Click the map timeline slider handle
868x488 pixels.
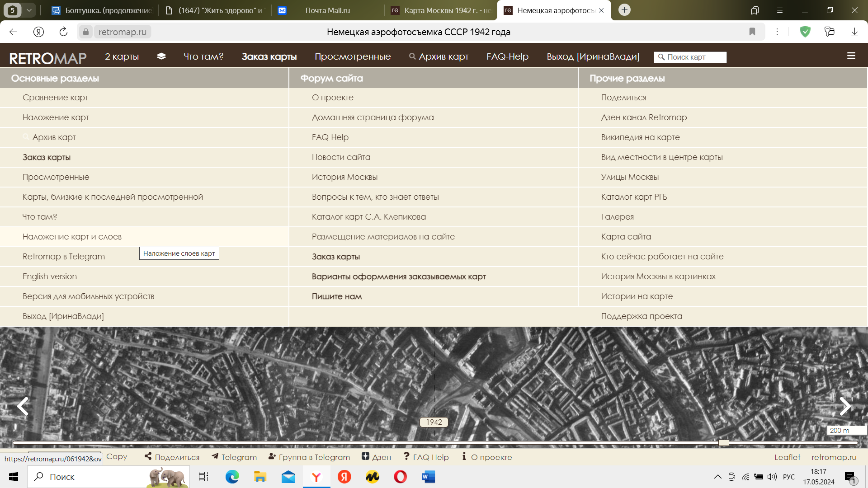[x=724, y=443]
